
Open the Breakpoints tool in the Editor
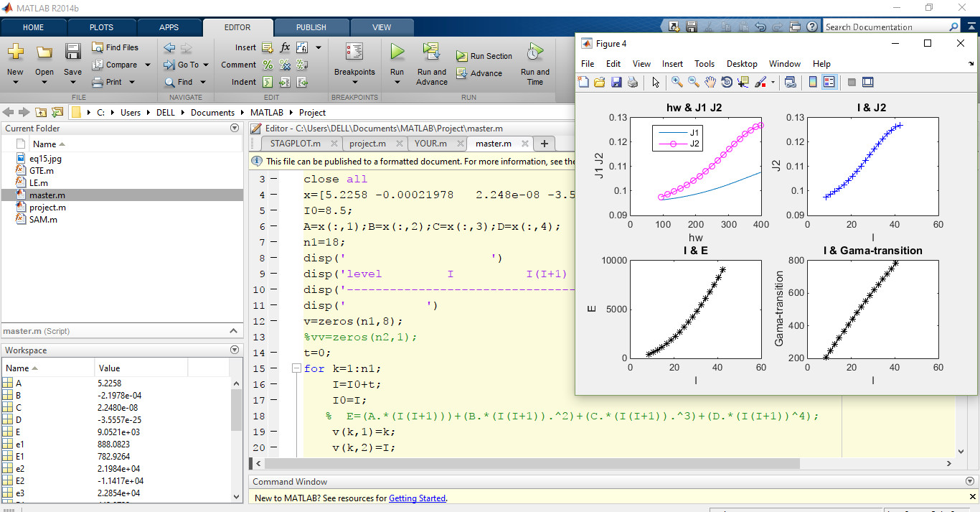(354, 63)
